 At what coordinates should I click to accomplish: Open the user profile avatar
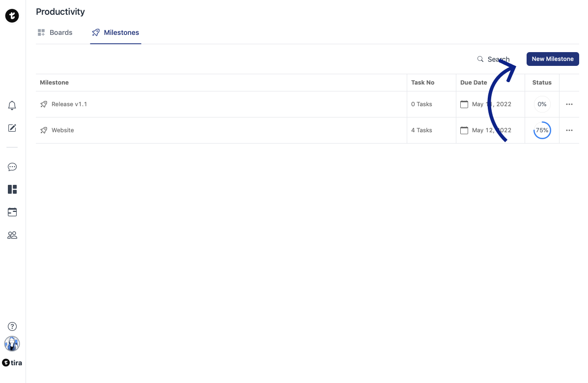point(12,344)
